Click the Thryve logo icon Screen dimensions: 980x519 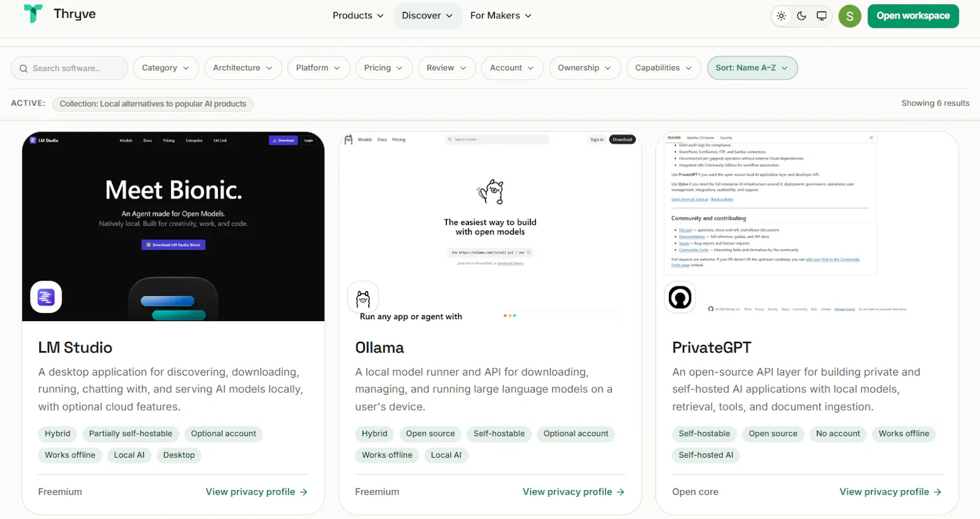tap(33, 13)
